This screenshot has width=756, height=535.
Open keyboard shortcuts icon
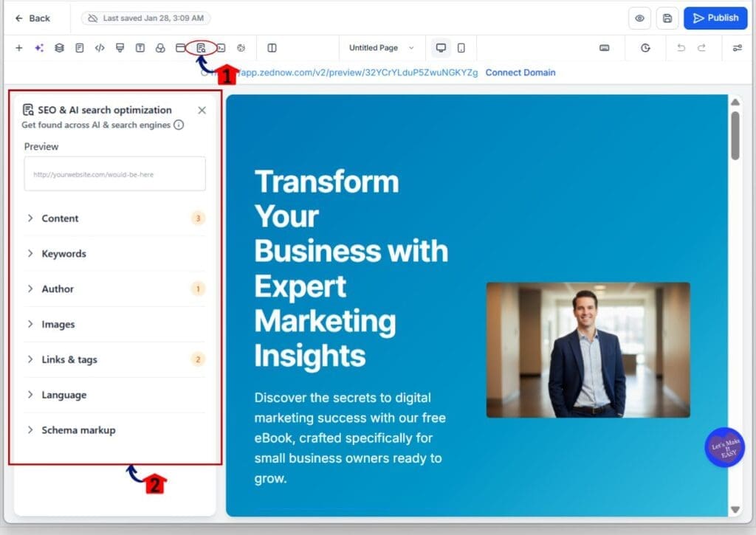[605, 48]
